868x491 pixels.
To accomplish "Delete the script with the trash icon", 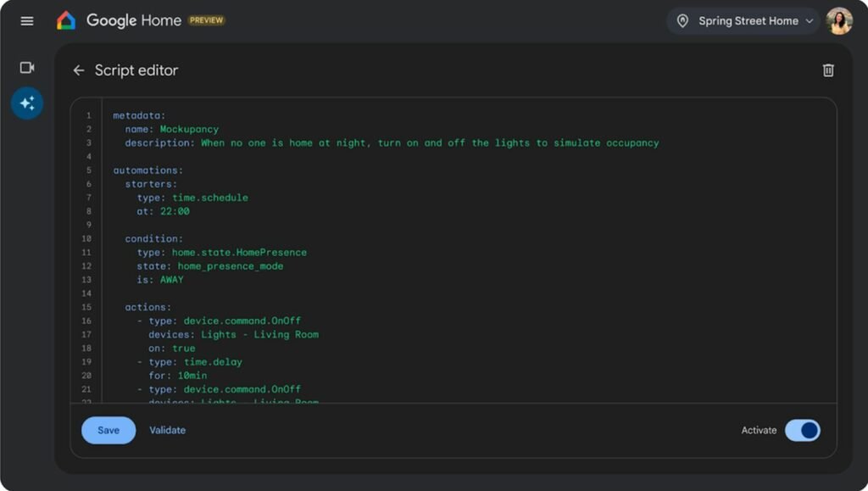I will [x=828, y=70].
